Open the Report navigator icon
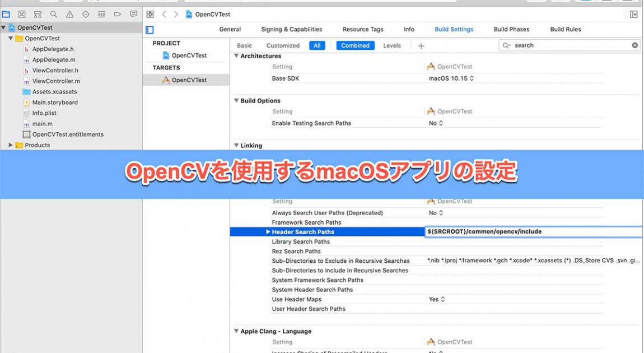Image resolution: width=644 pixels, height=353 pixels. point(133,15)
